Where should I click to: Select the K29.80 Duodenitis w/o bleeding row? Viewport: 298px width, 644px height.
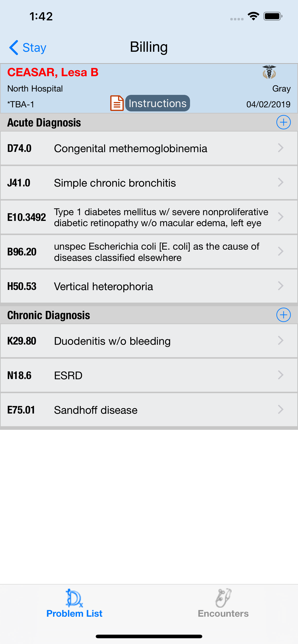149,341
